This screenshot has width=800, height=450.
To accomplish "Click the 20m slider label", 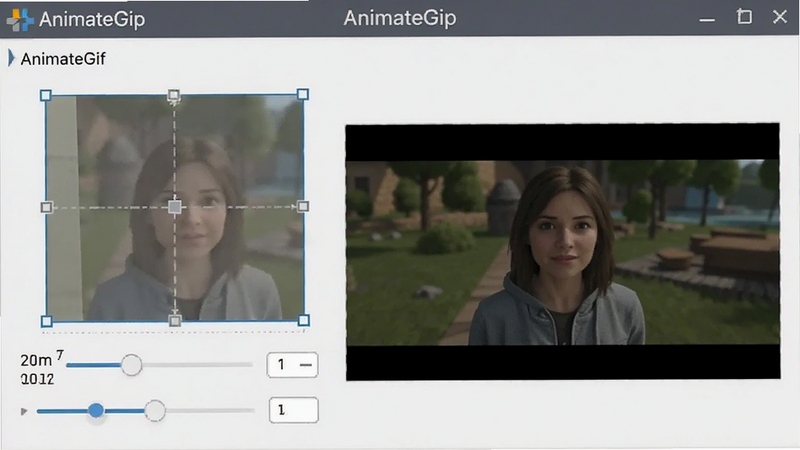I will coord(36,360).
